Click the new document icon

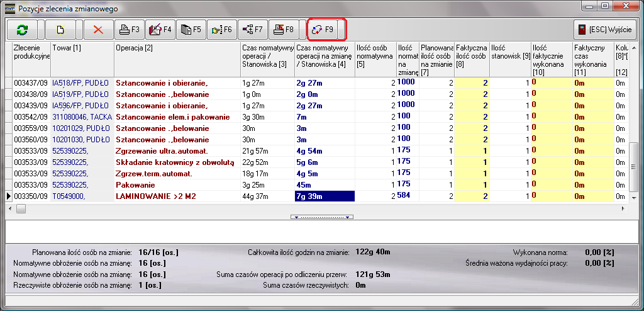point(60,30)
